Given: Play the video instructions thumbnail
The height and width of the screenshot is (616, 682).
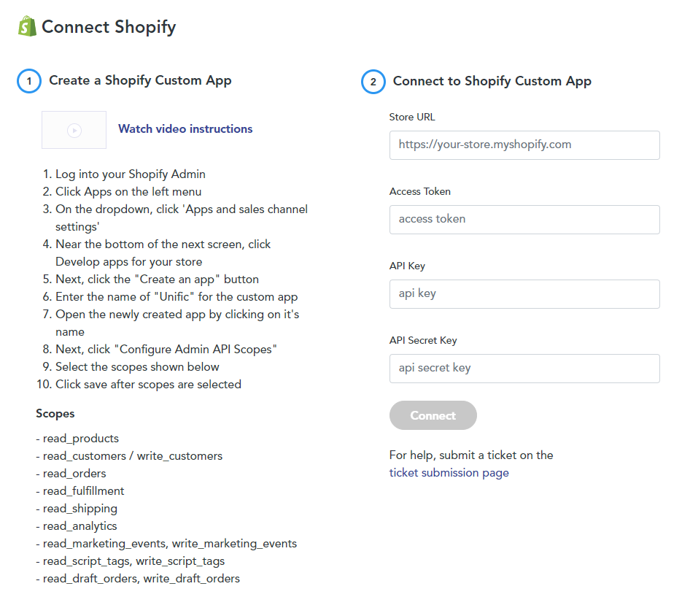Looking at the screenshot, I should coord(74,130).
